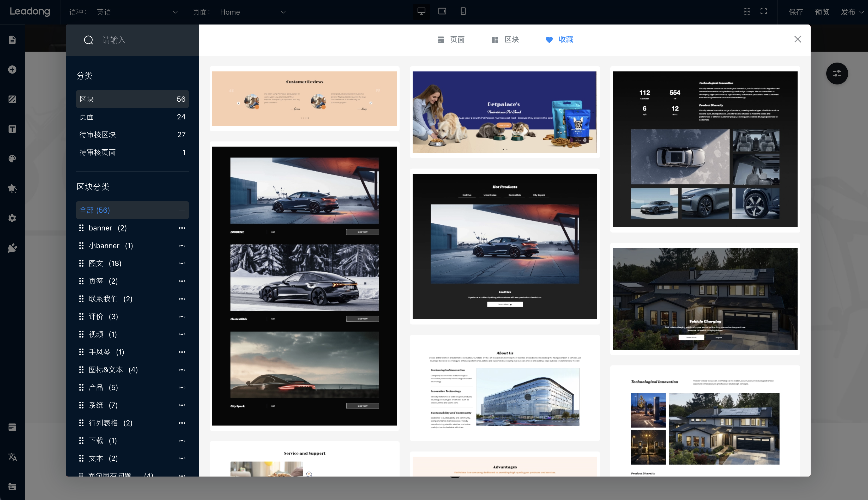
Task: Toggle the grid guides icon
Action: (x=747, y=11)
